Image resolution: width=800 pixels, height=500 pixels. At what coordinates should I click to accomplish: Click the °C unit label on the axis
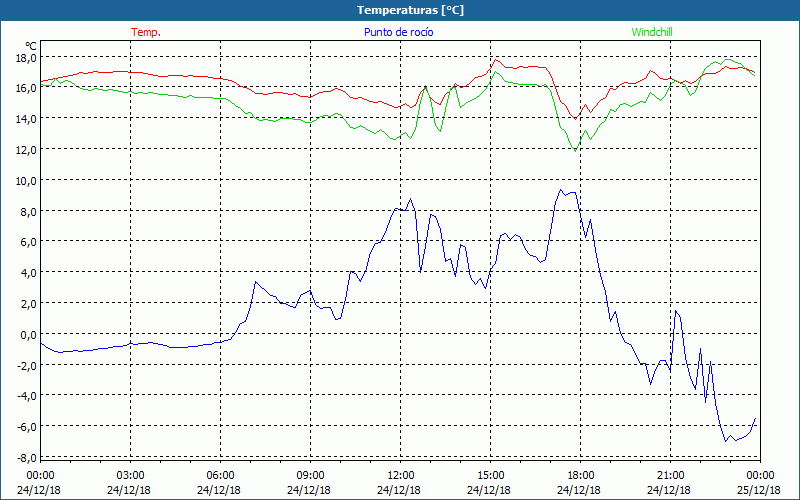30,46
